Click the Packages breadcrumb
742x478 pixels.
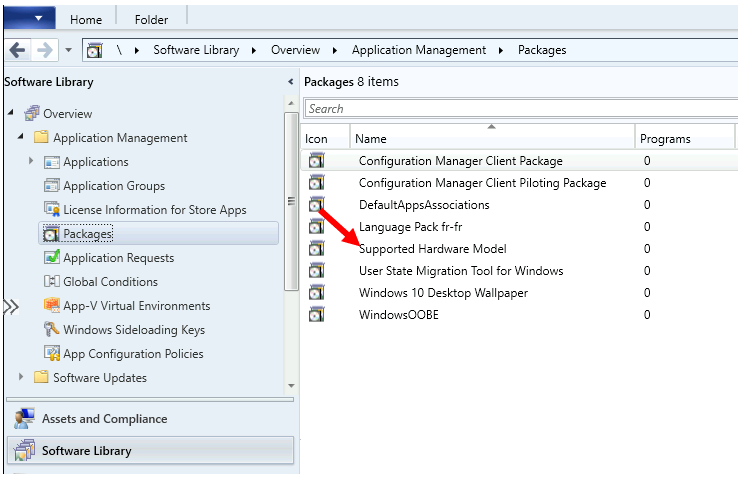click(x=542, y=50)
